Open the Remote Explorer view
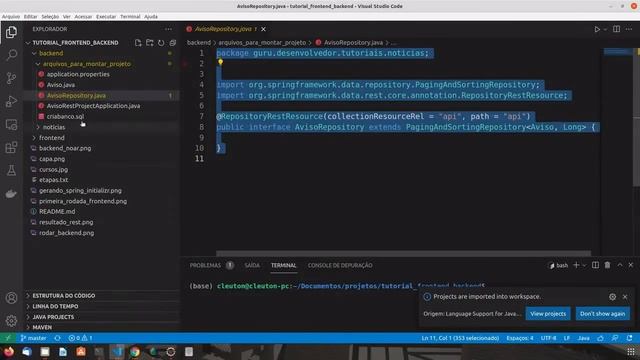The image size is (640, 360). pyautogui.click(x=11, y=124)
